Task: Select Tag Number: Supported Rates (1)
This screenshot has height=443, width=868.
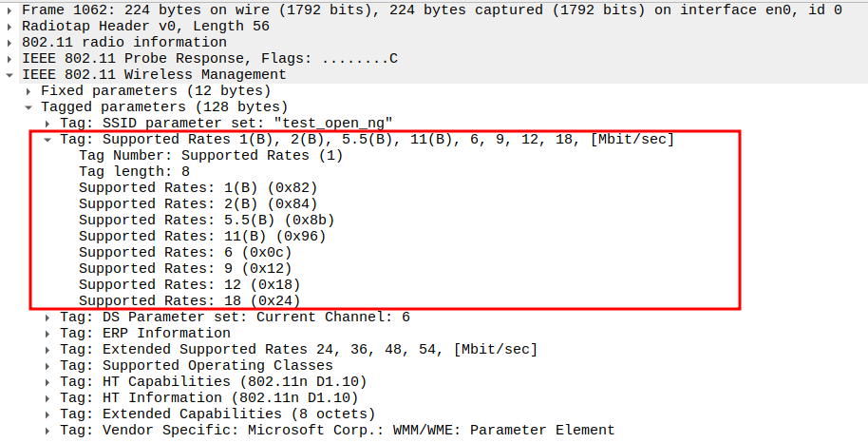Action: (210, 156)
